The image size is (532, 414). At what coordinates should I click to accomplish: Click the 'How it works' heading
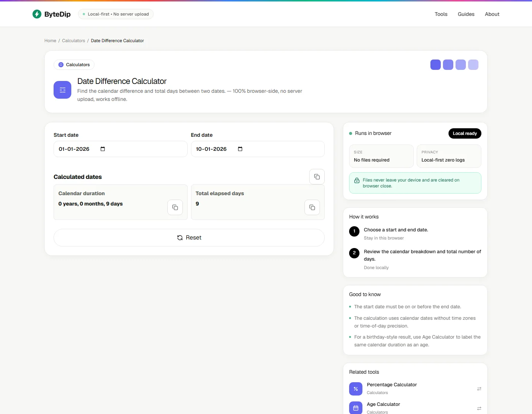point(364,217)
